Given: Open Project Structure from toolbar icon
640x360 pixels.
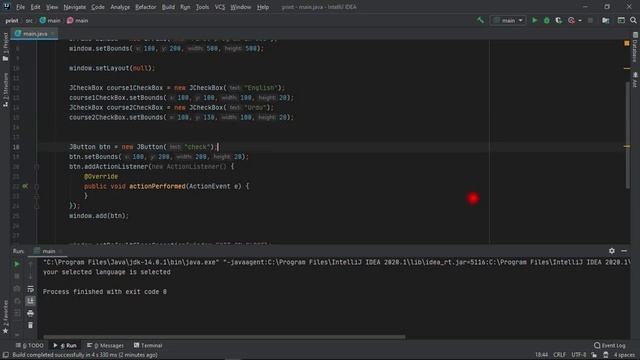Looking at the screenshot, I should 606,20.
